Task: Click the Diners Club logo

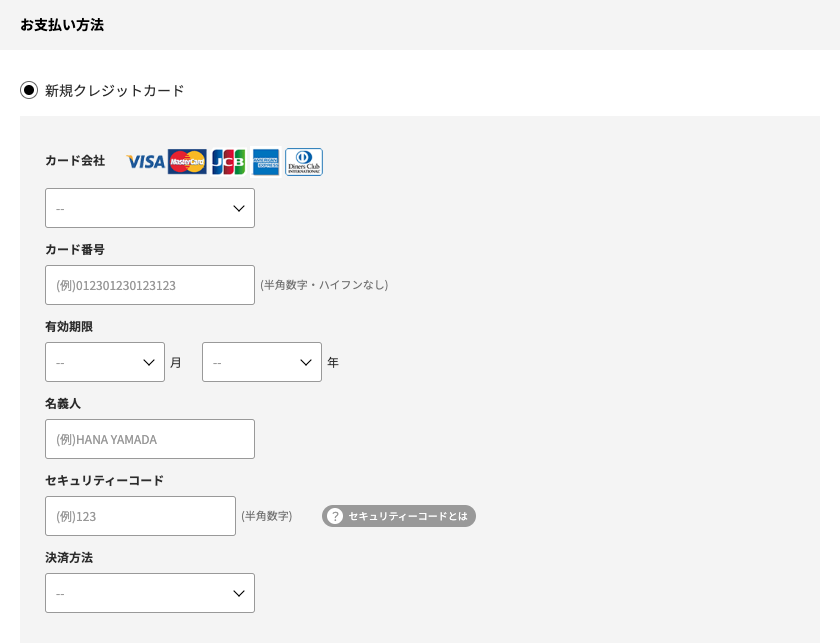Action: (x=304, y=162)
